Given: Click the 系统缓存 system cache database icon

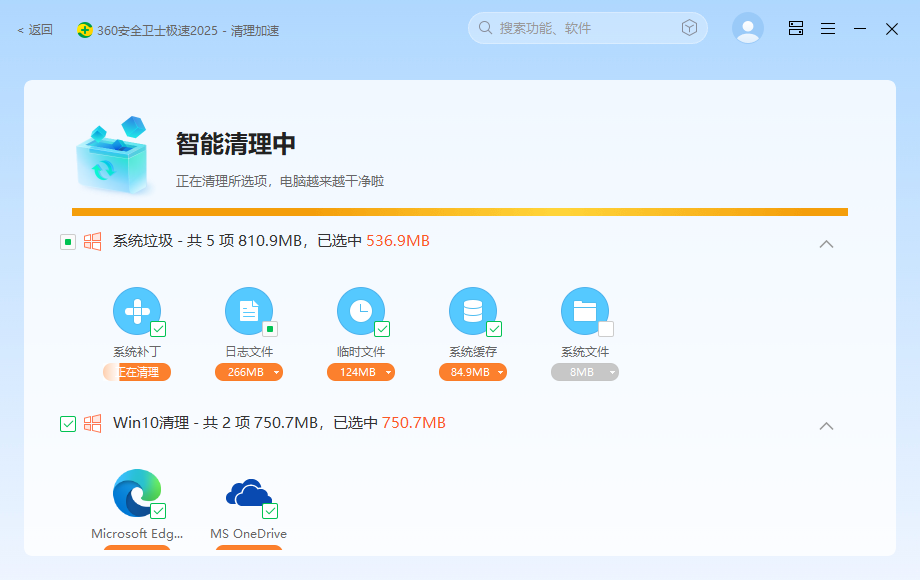Looking at the screenshot, I should coord(473,311).
